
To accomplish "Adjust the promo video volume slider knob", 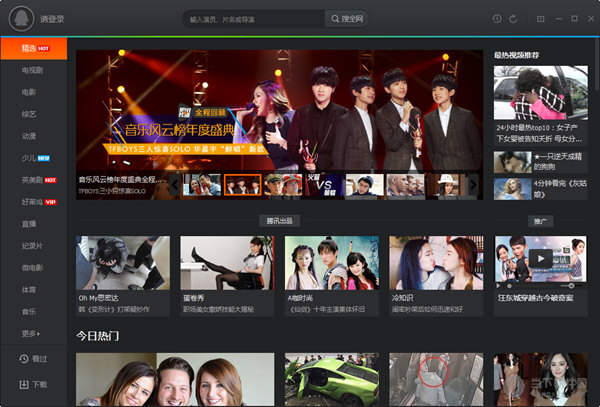I will (571, 286).
